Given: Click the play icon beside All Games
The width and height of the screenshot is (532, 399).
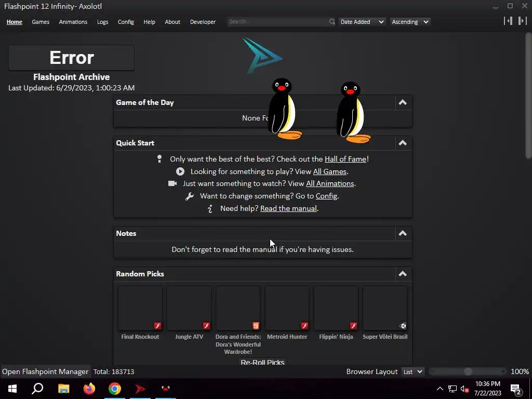Looking at the screenshot, I should tap(180, 171).
